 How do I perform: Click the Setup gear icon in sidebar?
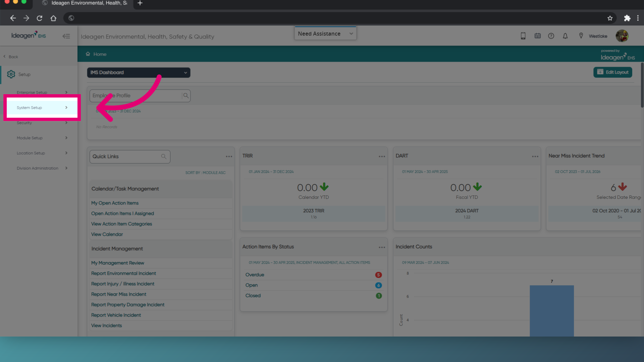coord(11,74)
